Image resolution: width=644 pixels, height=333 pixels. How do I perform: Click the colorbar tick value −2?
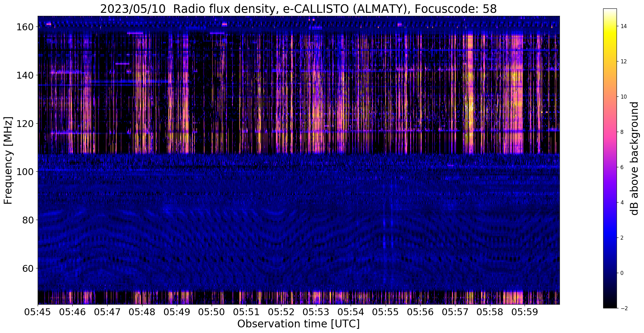(624, 308)
